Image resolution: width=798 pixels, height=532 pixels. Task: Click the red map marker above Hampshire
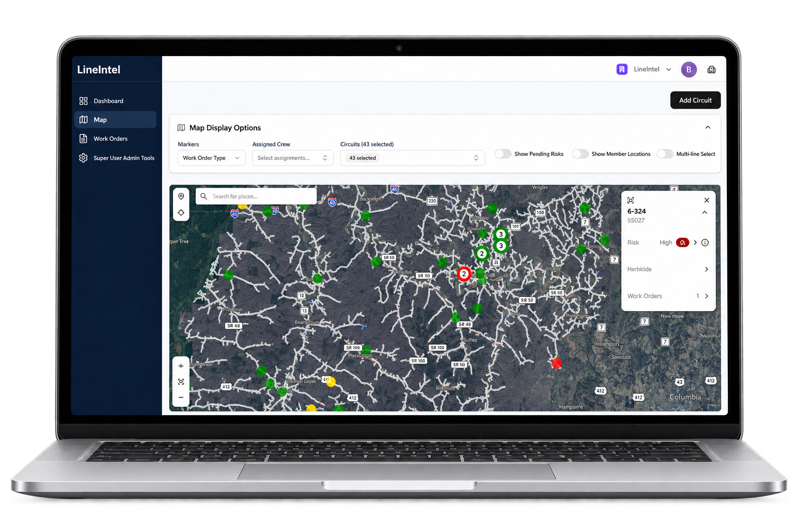pyautogui.click(x=556, y=364)
